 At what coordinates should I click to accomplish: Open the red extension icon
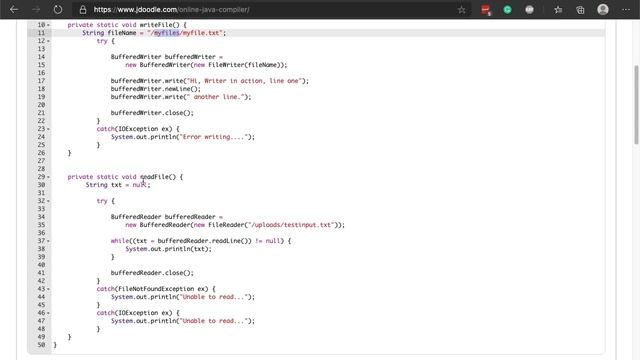485,10
